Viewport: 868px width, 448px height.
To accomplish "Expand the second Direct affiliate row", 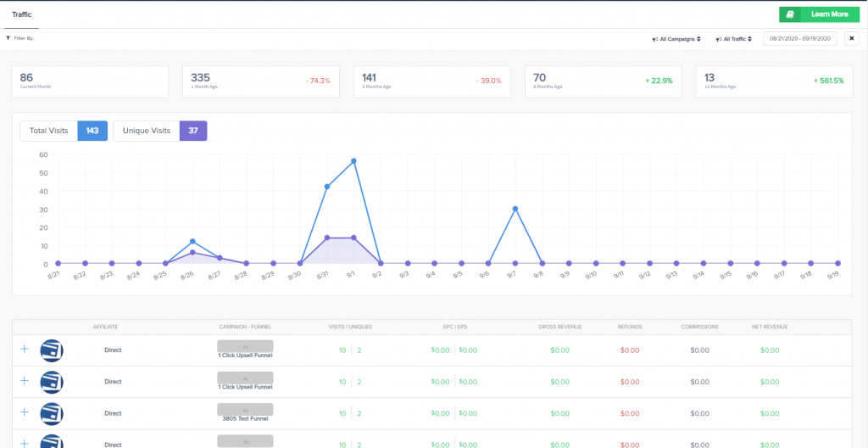I will click(x=24, y=381).
